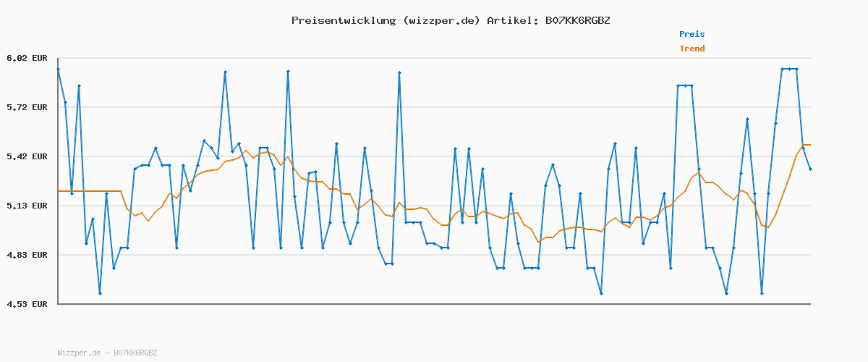Click the 5.42 EUR axis label
This screenshot has height=362, width=868.
coord(27,156)
